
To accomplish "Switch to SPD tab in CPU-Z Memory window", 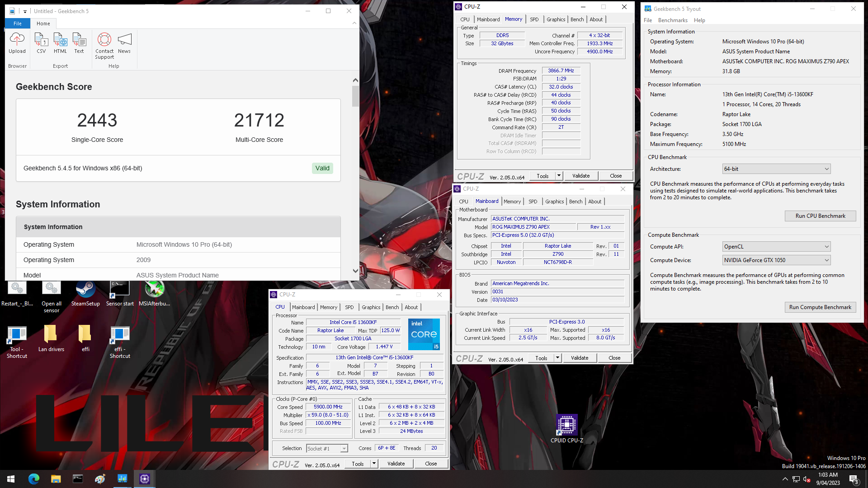I will pyautogui.click(x=534, y=19).
